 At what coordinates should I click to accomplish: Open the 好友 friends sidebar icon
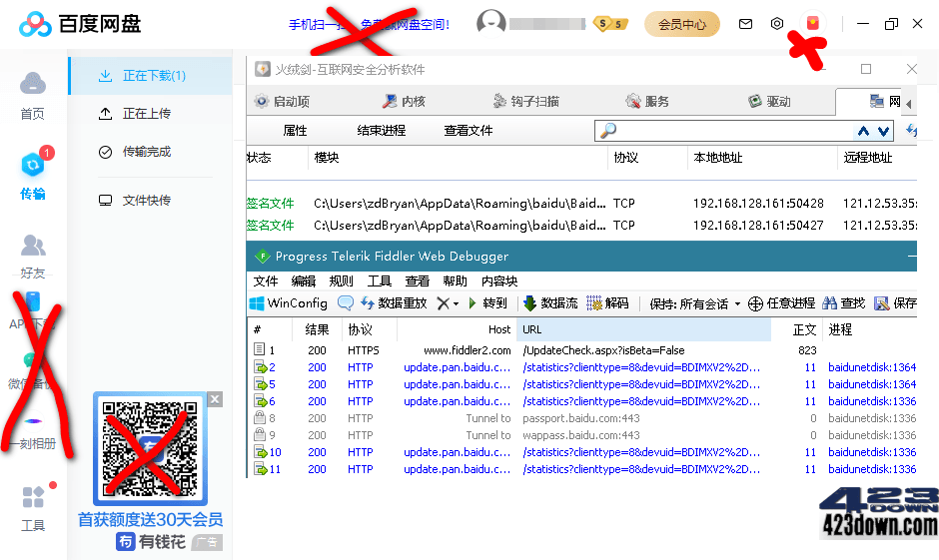[x=33, y=246]
